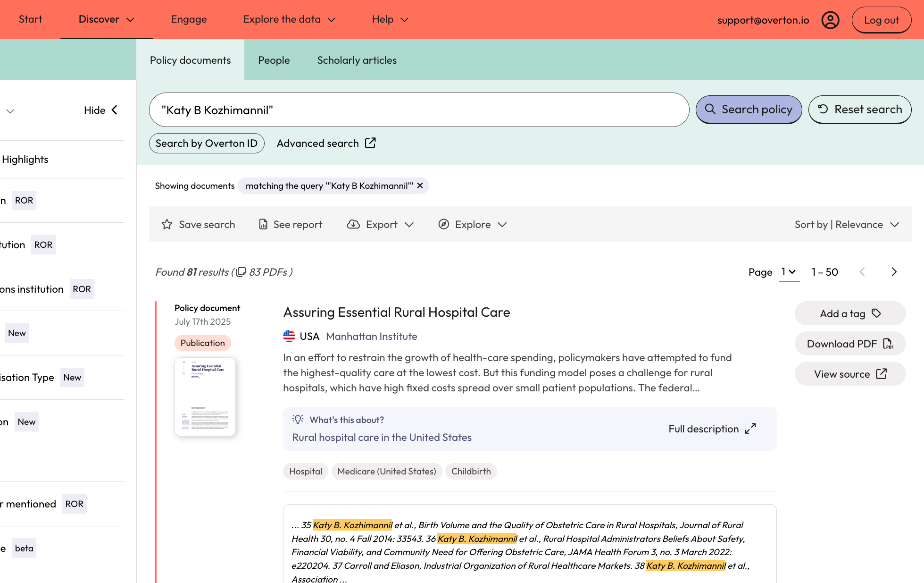Download PDF of Rural Hospital Care
Viewport: 924px width, 583px height.
click(x=850, y=344)
